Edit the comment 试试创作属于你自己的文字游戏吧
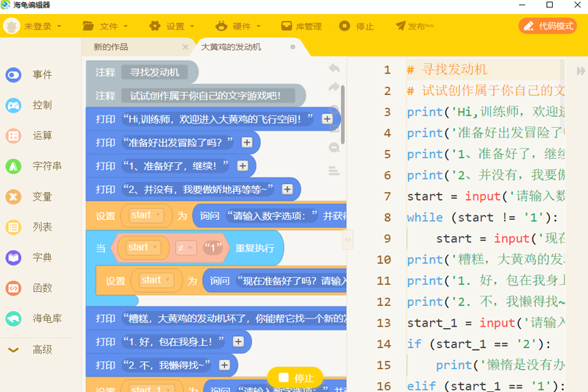 (x=208, y=96)
